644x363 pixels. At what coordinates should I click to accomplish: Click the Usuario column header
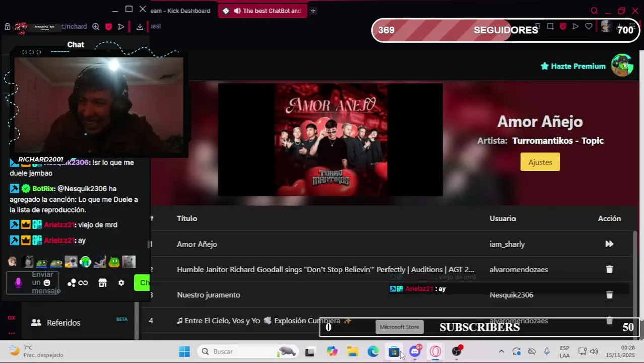point(502,218)
